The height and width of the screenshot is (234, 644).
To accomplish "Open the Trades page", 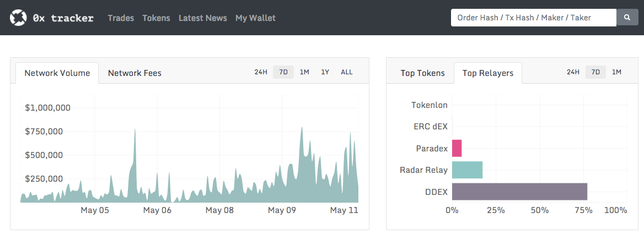I will click(121, 18).
